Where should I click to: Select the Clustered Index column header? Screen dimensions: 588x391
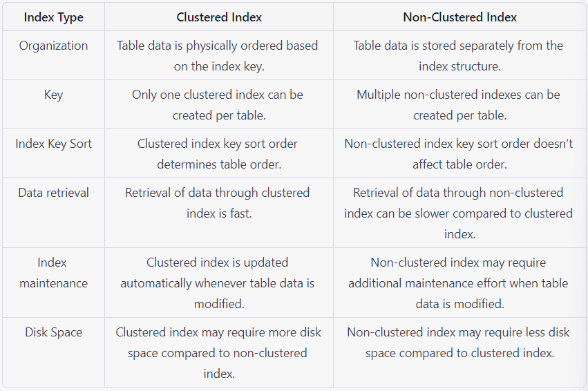pyautogui.click(x=219, y=17)
